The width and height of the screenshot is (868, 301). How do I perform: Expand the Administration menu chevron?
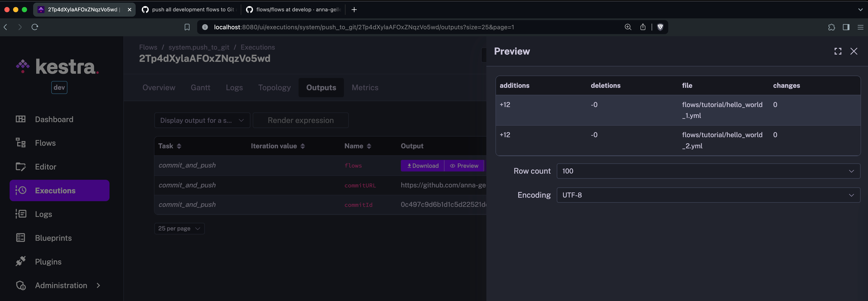98,285
